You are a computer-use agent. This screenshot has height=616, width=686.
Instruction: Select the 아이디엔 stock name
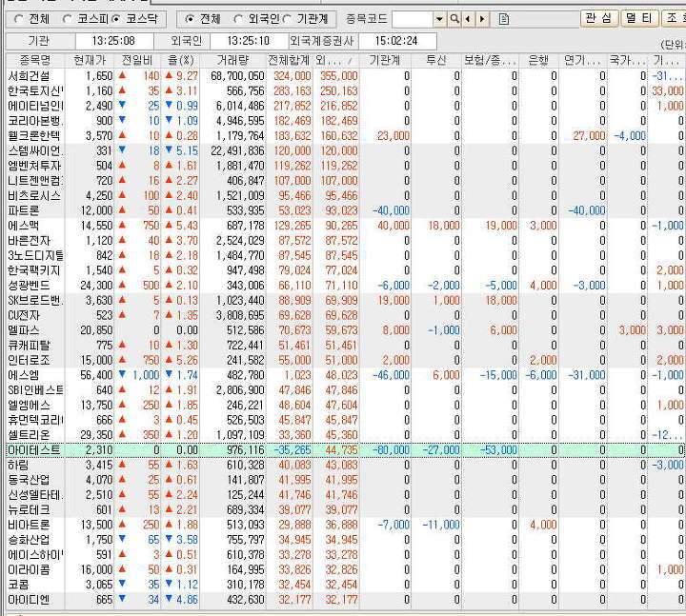point(29,600)
